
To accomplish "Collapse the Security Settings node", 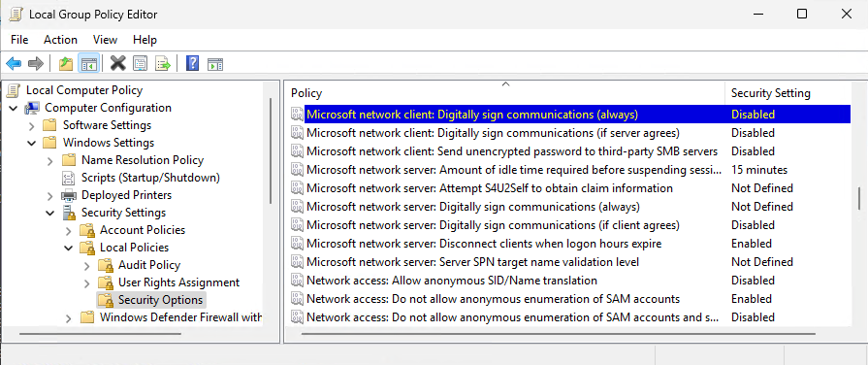I will click(50, 213).
